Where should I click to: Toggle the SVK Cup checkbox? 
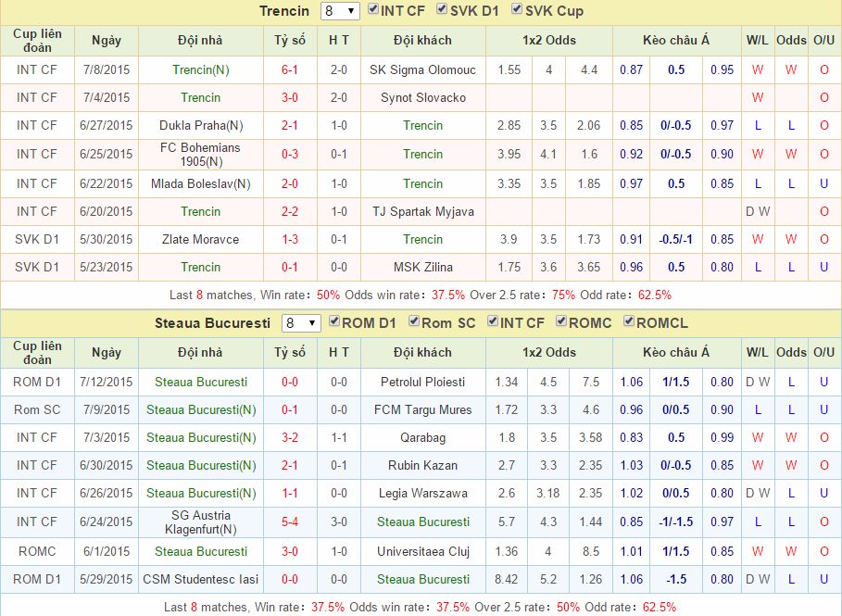click(x=517, y=8)
